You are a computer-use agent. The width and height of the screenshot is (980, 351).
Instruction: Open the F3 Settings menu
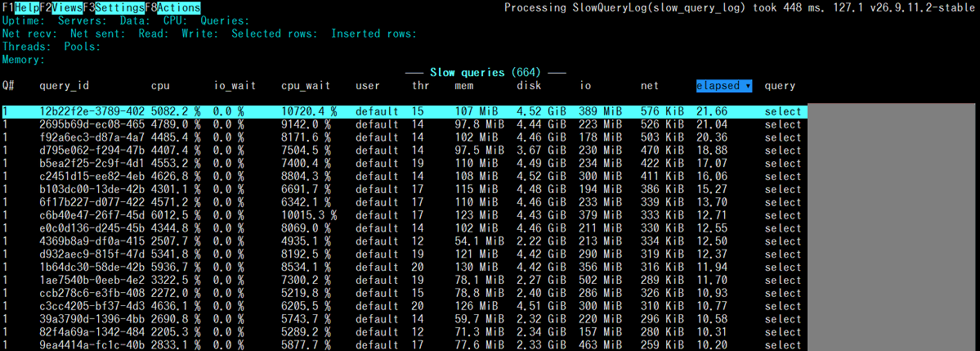click(114, 8)
